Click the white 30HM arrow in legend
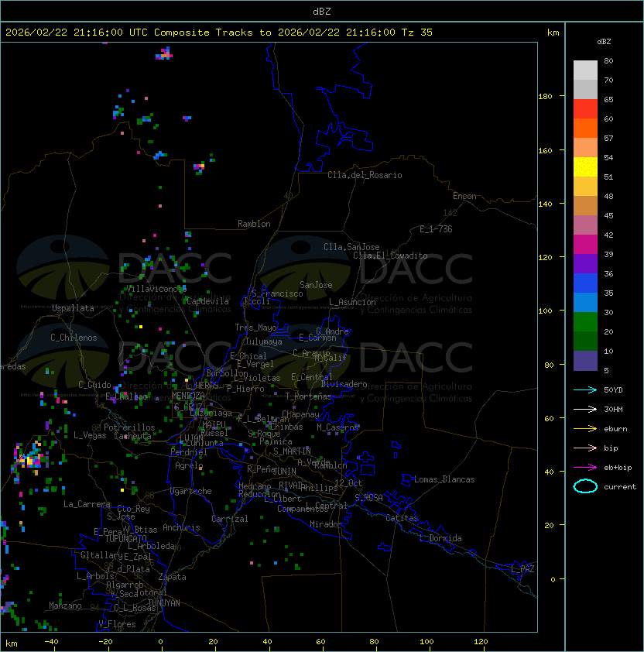 [585, 409]
